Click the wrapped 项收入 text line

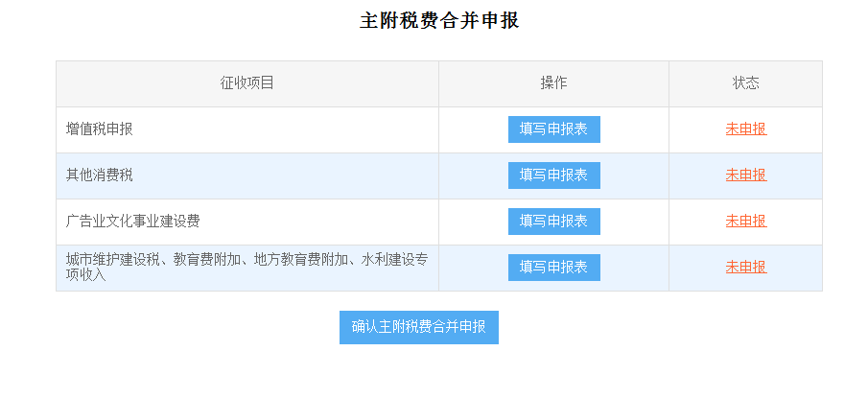pyautogui.click(x=85, y=274)
